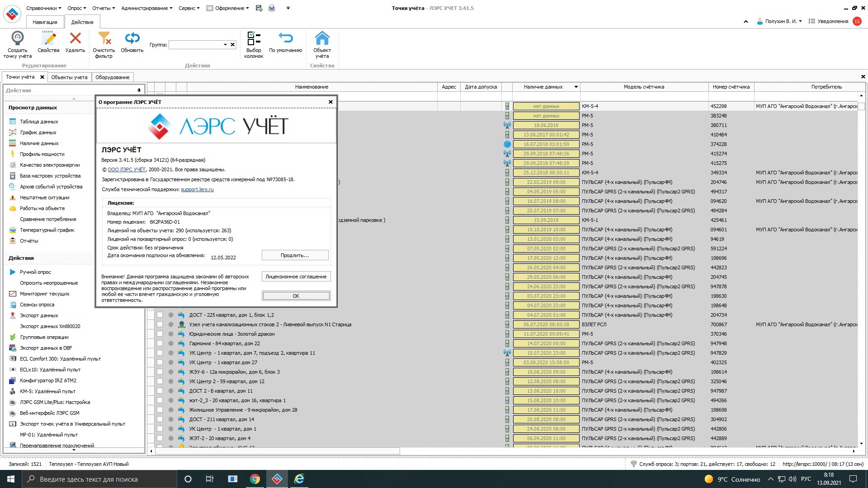Click the Очистить фильтр funnel icon
868x488 pixels.
pos(104,38)
